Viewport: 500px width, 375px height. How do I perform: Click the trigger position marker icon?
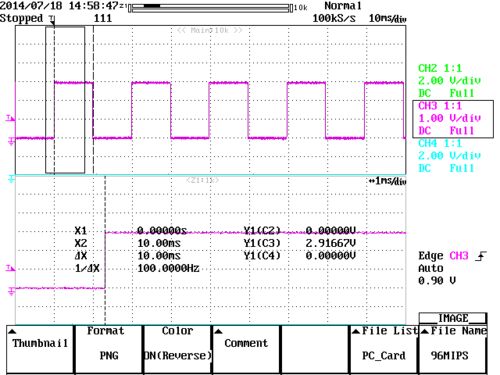click(x=53, y=20)
